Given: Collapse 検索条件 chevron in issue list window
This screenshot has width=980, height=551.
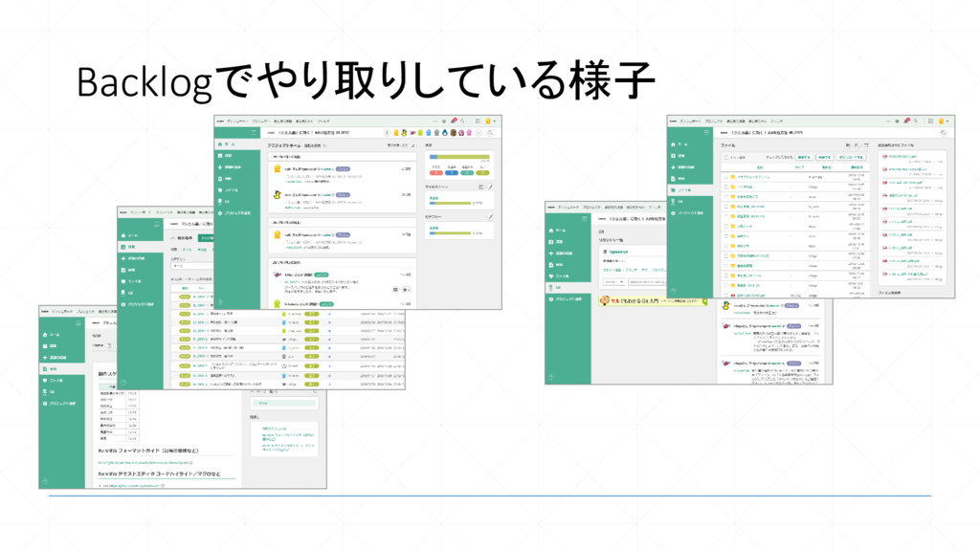Looking at the screenshot, I should click(173, 238).
